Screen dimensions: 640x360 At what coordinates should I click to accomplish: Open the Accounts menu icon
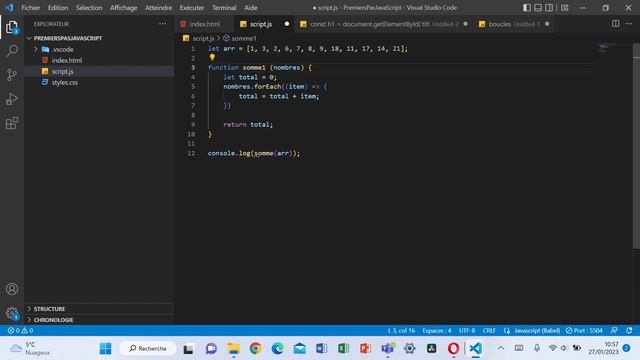12,289
